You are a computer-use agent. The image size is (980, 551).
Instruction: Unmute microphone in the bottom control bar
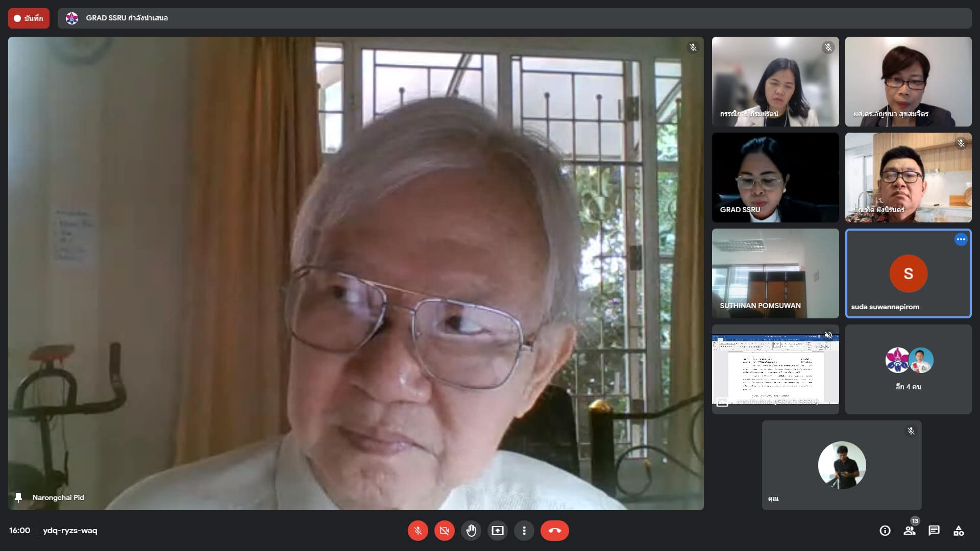[x=418, y=531]
